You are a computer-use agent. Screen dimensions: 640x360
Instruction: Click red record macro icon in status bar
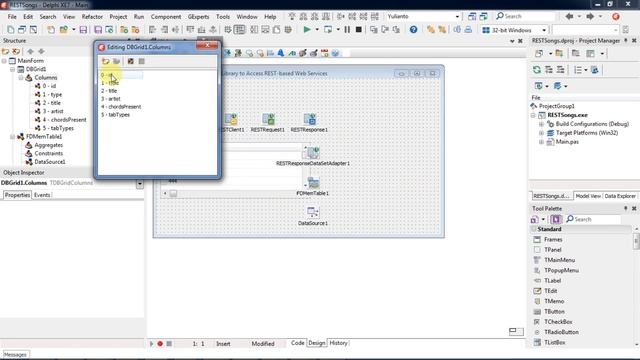160,344
